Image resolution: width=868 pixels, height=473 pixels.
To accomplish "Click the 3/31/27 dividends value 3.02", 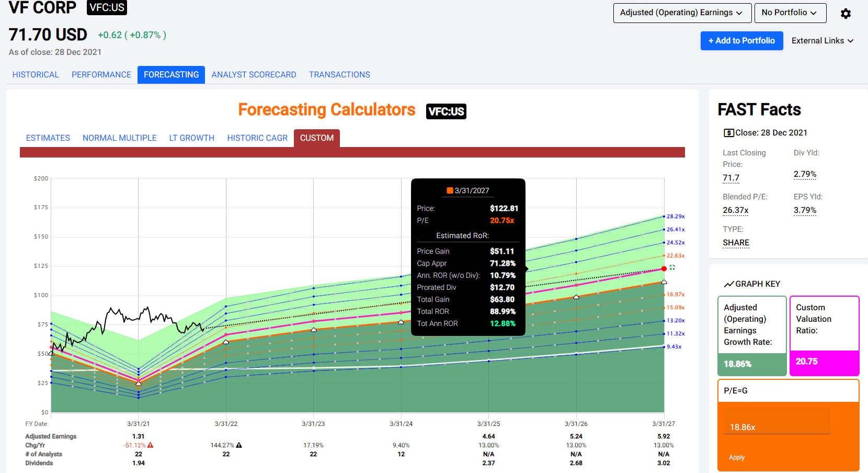I will [x=664, y=463].
